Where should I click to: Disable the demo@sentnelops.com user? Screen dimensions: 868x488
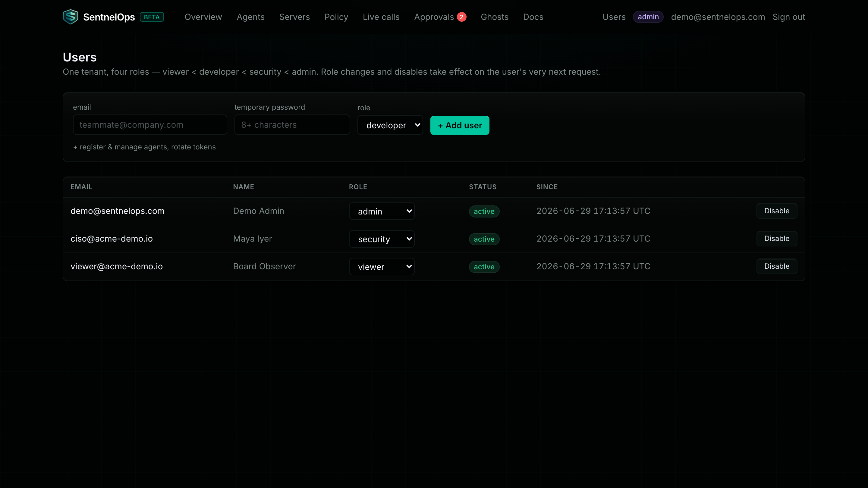[x=777, y=211]
